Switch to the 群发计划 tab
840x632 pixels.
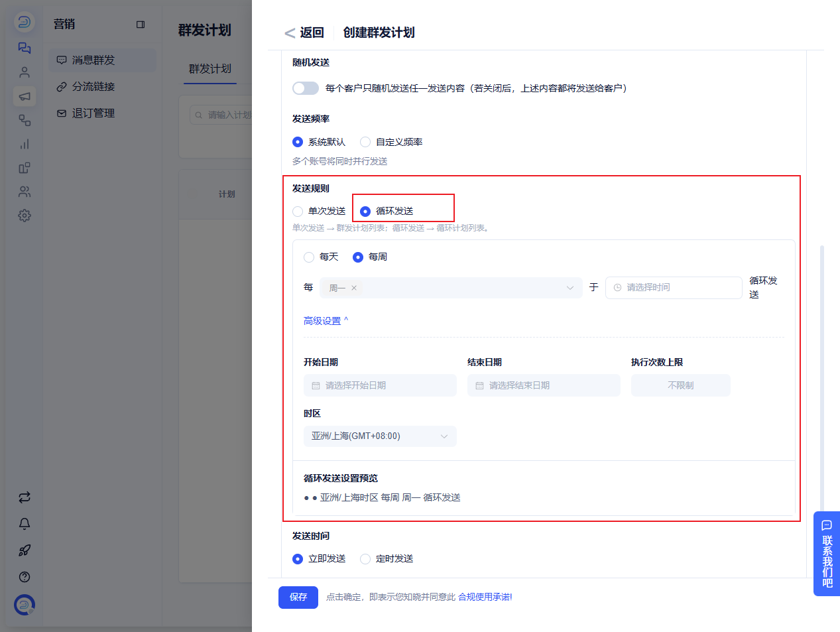[210, 69]
